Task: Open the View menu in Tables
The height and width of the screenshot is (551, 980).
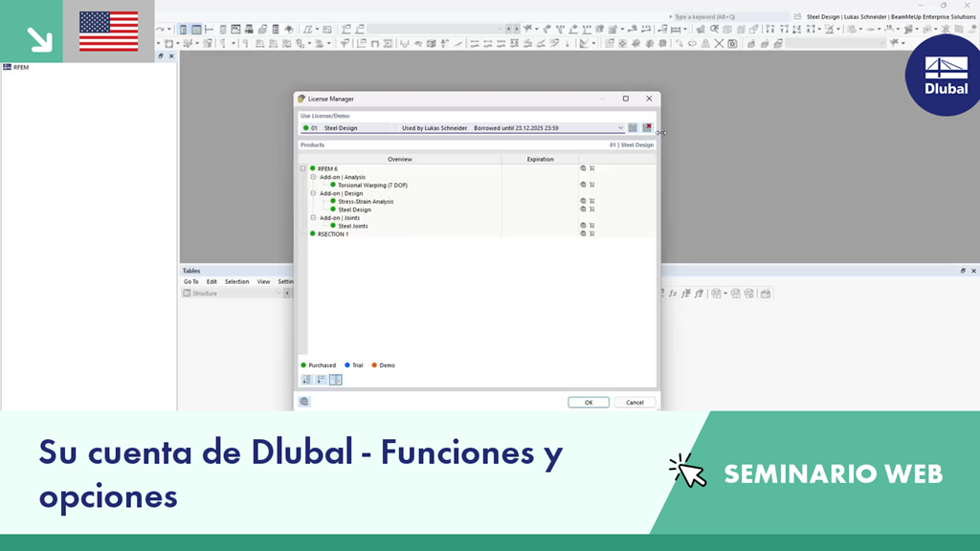Action: coord(264,282)
